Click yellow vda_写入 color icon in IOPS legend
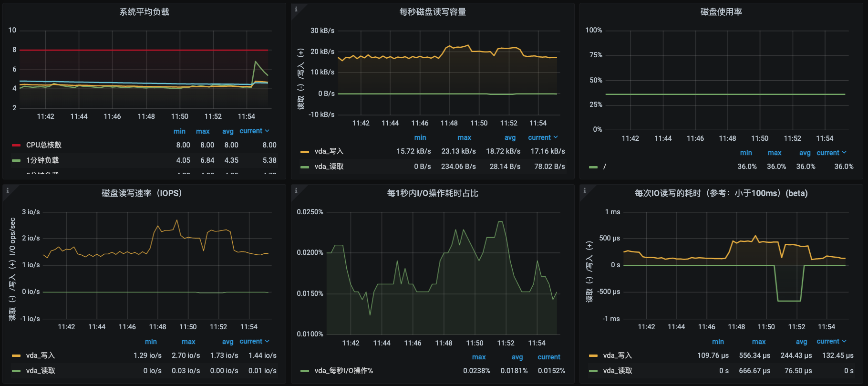This screenshot has width=868, height=386. (x=16, y=355)
